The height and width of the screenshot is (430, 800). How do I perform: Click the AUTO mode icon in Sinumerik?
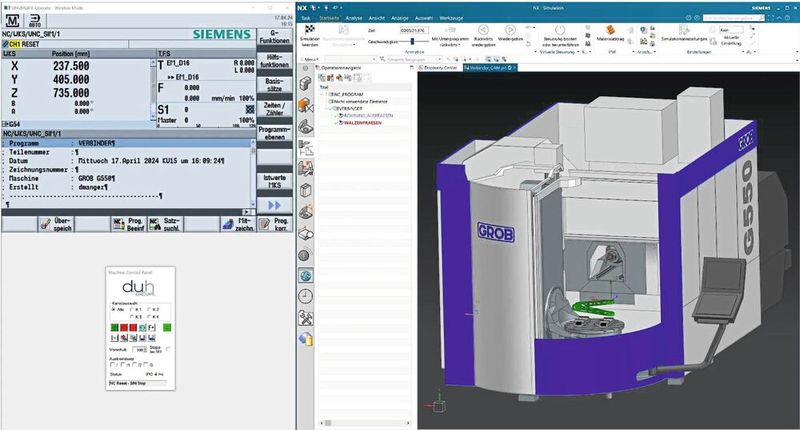tap(35, 20)
